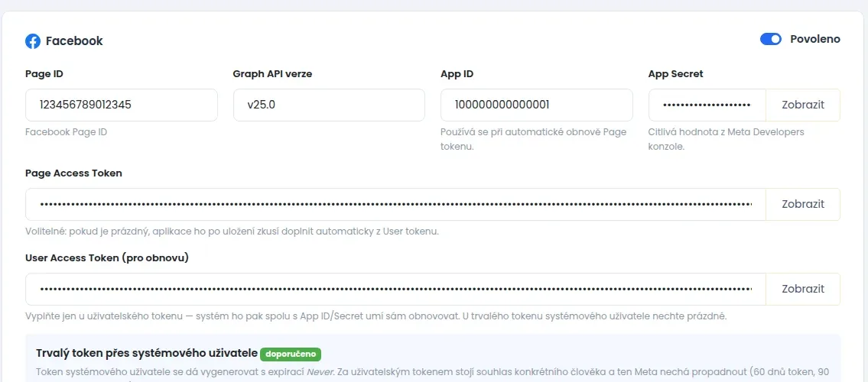Toggle the Povoleno switch off
The height and width of the screenshot is (382, 868).
(x=771, y=39)
